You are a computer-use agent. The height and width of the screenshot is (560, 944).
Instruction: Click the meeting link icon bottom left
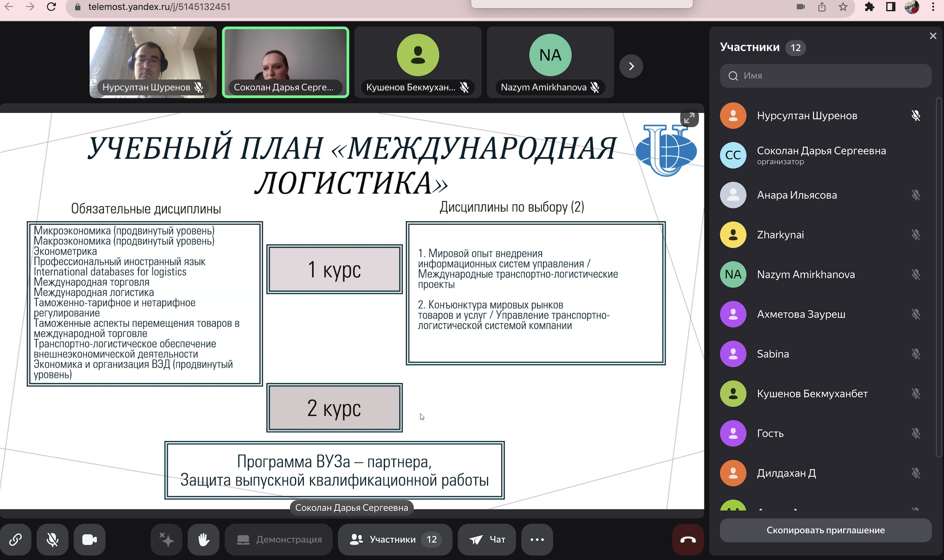[x=16, y=540]
